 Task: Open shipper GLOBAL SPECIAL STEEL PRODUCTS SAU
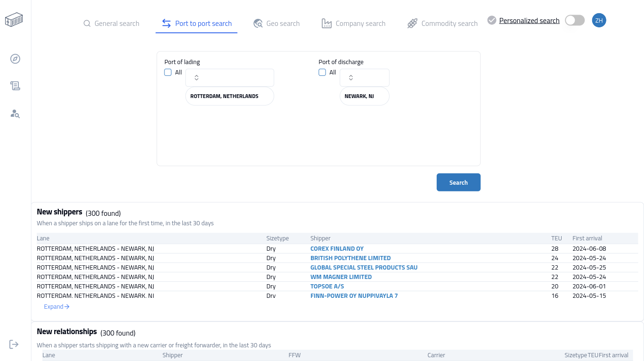click(x=364, y=268)
